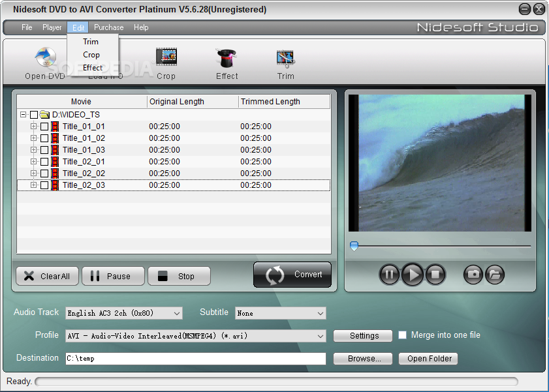Check the Title_02_03 checkbox
Viewport: 549px width, 392px height.
(x=44, y=185)
